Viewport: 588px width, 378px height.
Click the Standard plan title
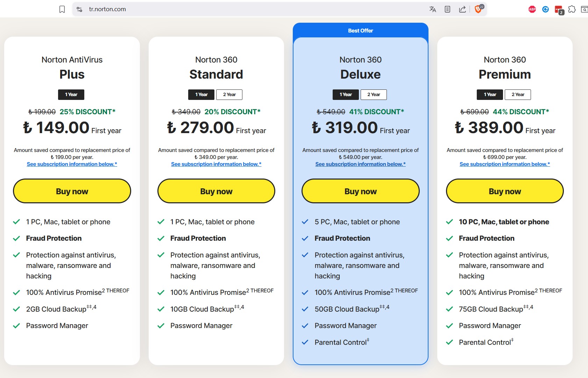pyautogui.click(x=216, y=74)
